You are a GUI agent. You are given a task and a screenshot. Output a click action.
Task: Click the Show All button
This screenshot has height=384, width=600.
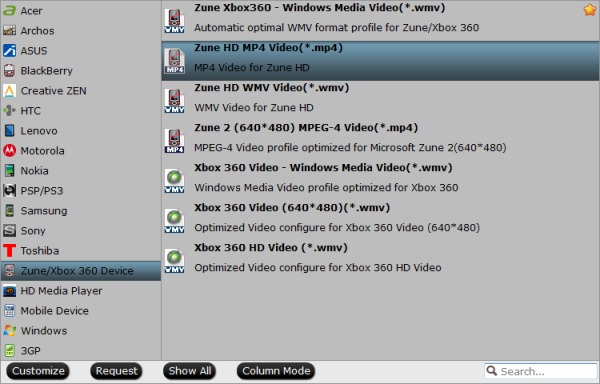pos(190,371)
